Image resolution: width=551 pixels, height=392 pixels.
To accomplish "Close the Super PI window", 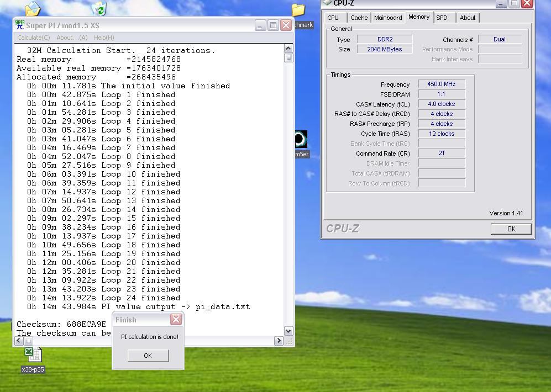I will click(286, 25).
